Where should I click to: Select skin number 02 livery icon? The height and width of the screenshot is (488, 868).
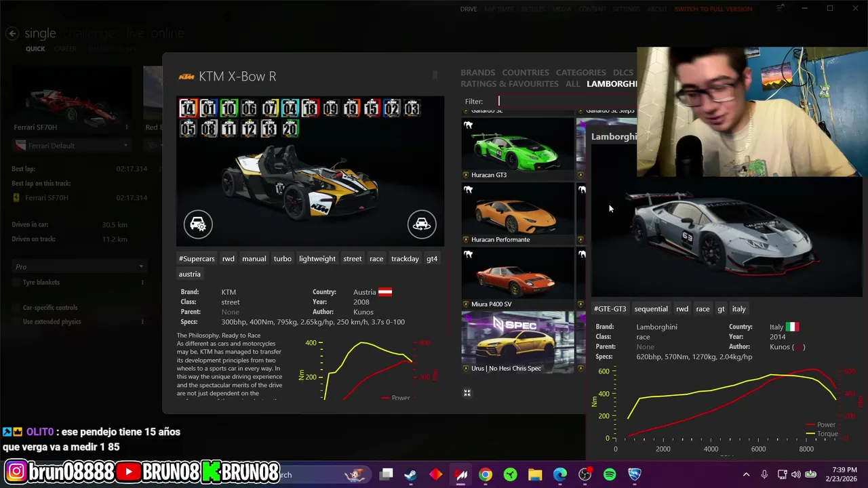391,108
